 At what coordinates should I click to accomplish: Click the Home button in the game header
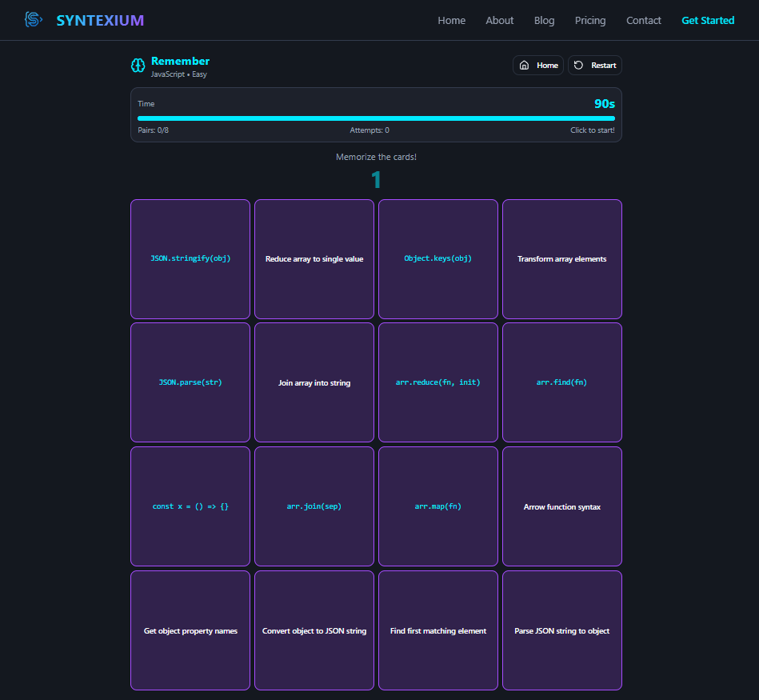[538, 66]
